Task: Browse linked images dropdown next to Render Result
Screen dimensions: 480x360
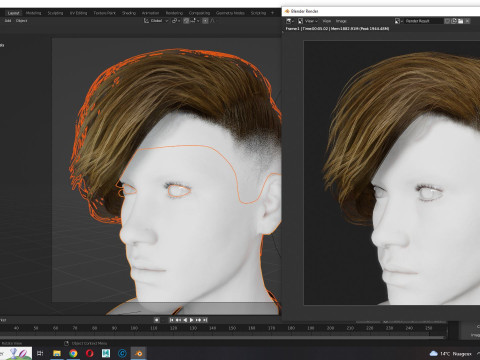Action: click(x=399, y=21)
